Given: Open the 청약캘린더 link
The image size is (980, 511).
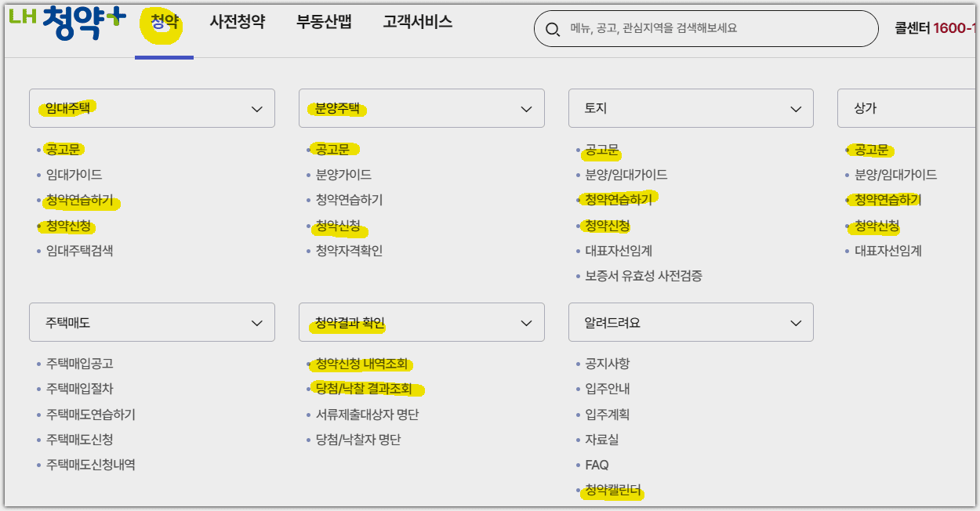Looking at the screenshot, I should click(611, 492).
